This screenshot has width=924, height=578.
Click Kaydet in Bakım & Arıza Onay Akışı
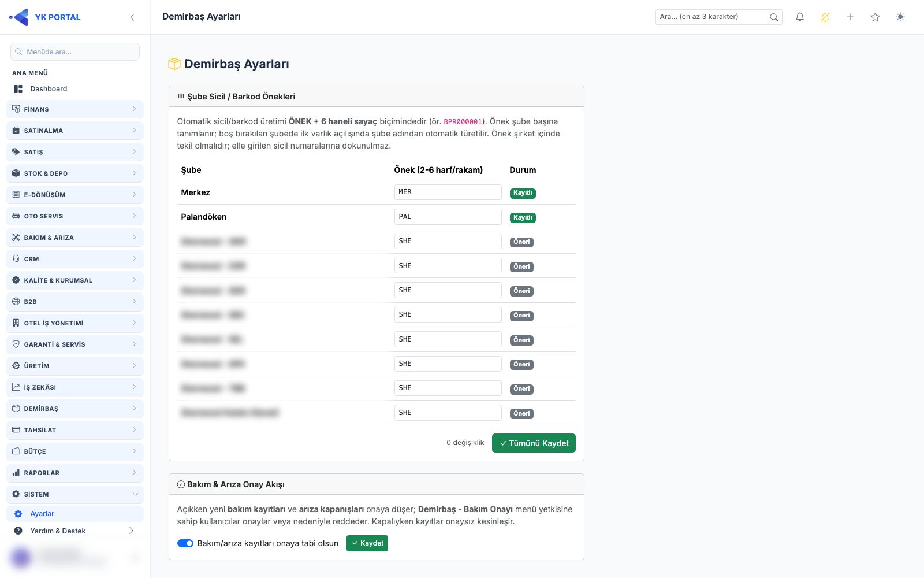pos(367,543)
